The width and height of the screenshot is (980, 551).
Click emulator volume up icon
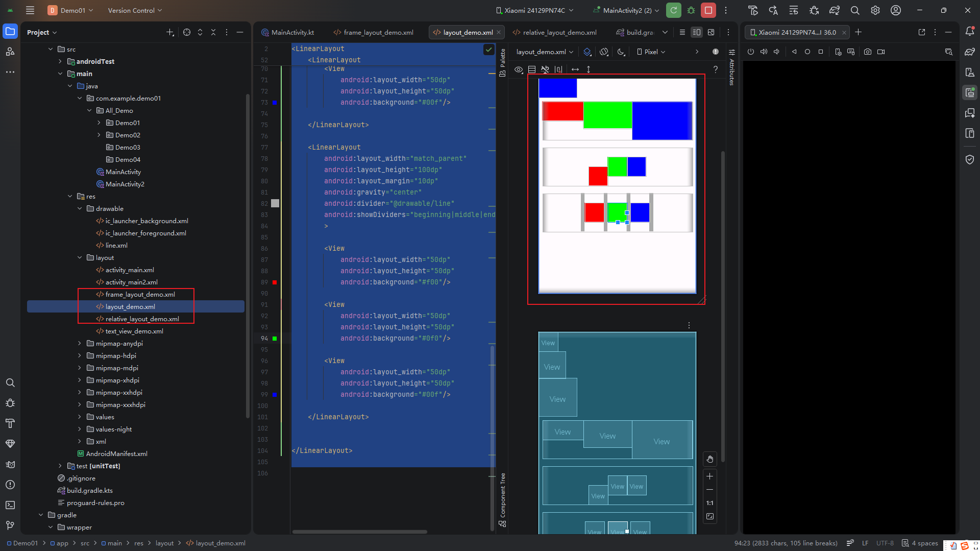pos(764,52)
